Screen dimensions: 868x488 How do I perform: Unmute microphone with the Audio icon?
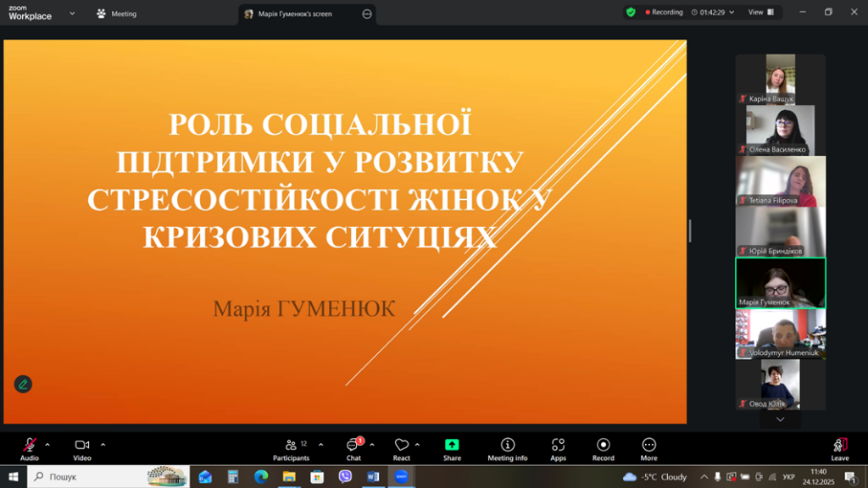(30, 446)
